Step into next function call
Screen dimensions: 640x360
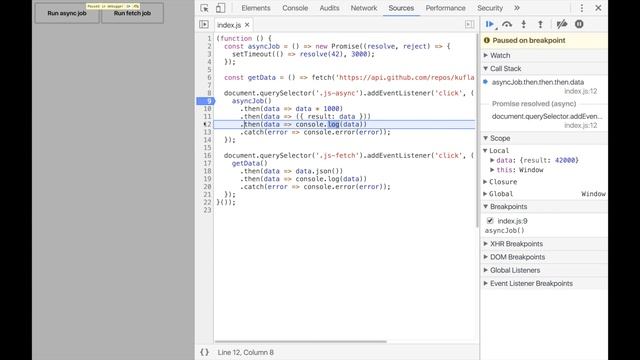[x=524, y=24]
